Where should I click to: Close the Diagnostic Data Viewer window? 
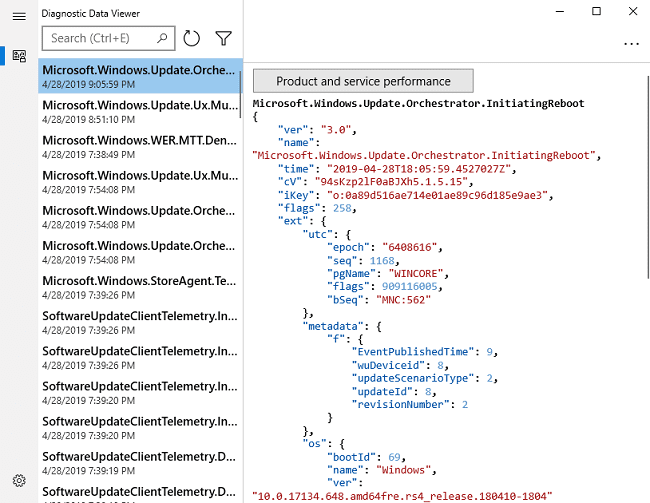[633, 11]
